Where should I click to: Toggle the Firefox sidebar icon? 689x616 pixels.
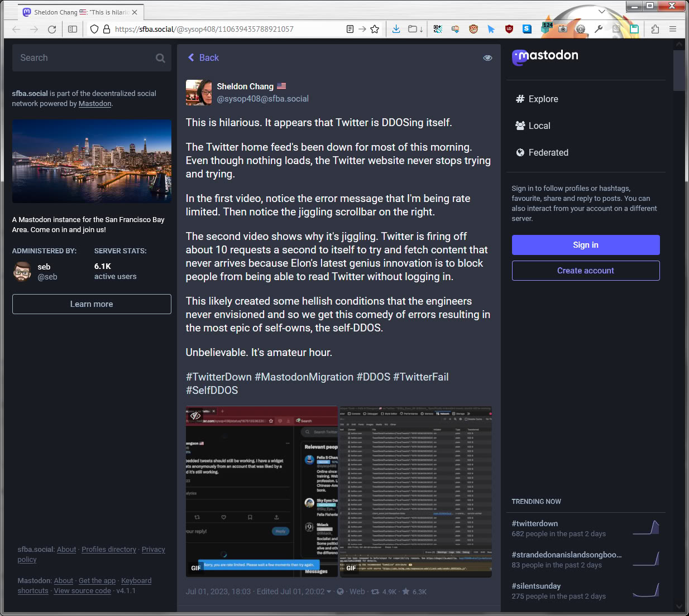(73, 29)
